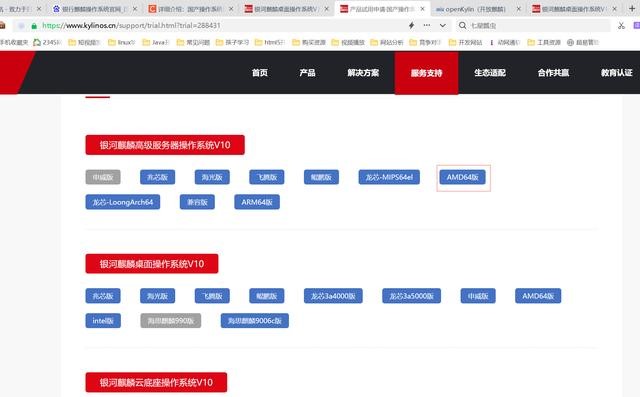This screenshot has width=640, height=397.
Task: Choose server ARM64版 button
Action: click(257, 202)
